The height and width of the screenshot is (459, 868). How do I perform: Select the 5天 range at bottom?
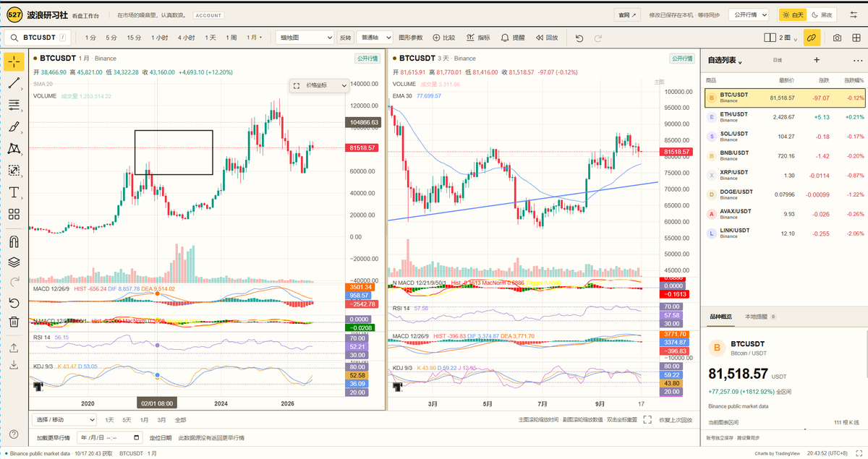[x=127, y=419]
